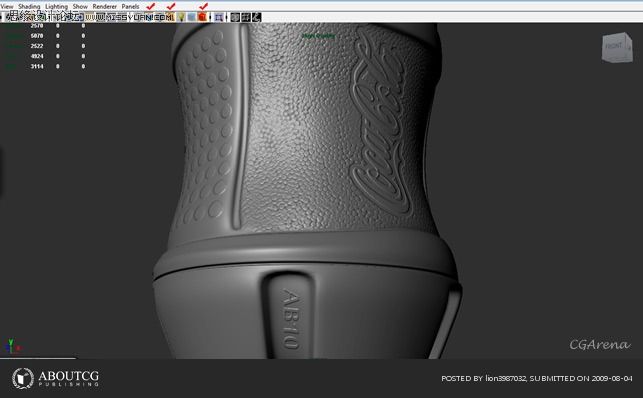Click the isolate select frame icon
Image resolution: width=643 pixels, height=398 pixels.
[x=219, y=17]
